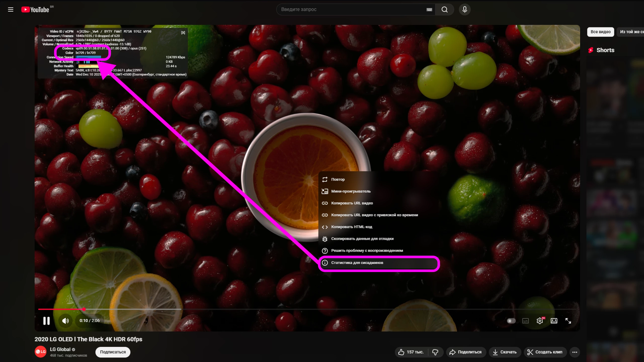Viewport: 644px width, 362px height.
Task: Open the on-screen keyboard icon
Action: pos(429,10)
